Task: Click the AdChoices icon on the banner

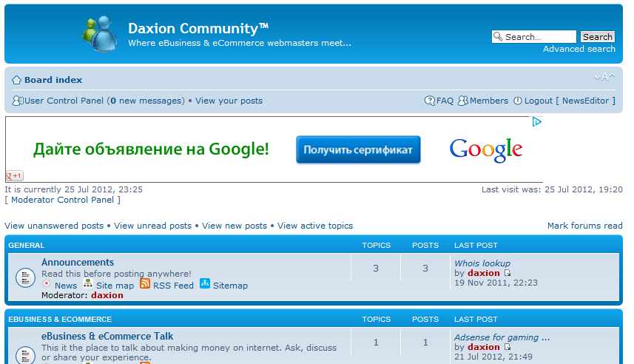Action: coord(536,122)
